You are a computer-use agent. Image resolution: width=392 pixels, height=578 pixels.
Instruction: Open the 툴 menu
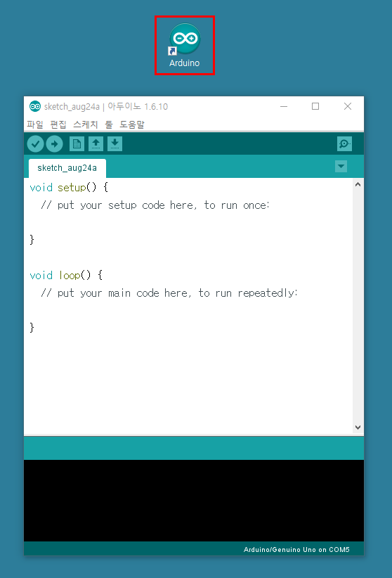(109, 124)
